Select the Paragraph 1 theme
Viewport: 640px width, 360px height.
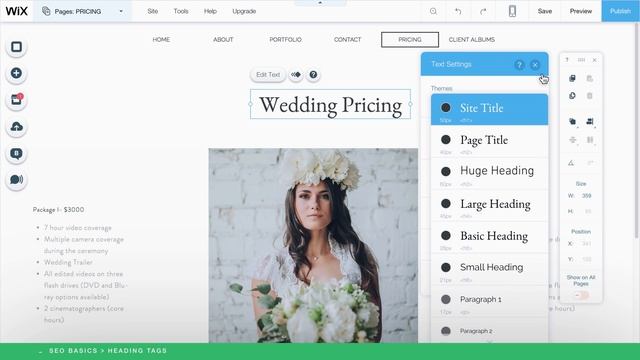coord(489,300)
